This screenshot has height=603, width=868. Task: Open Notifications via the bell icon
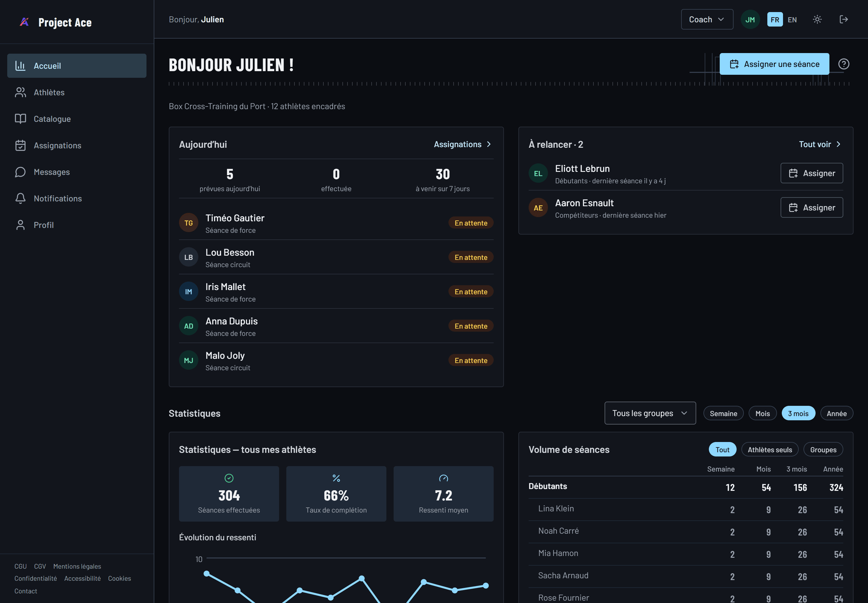pos(20,198)
